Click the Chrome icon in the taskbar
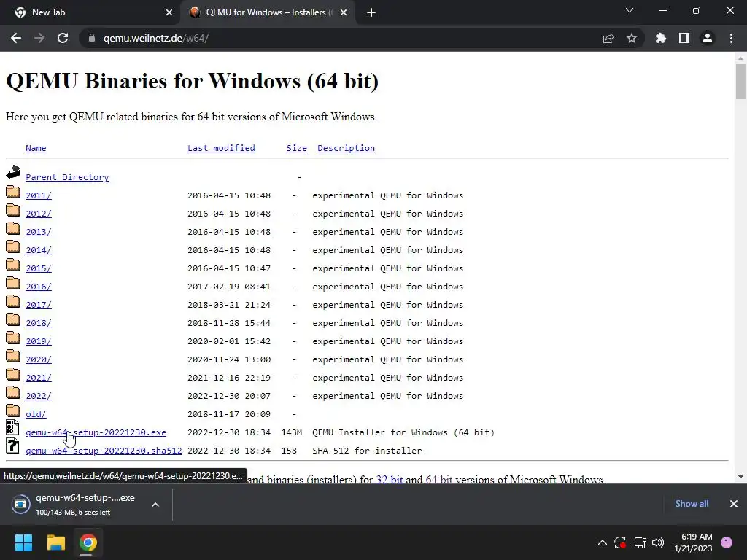 [88, 542]
